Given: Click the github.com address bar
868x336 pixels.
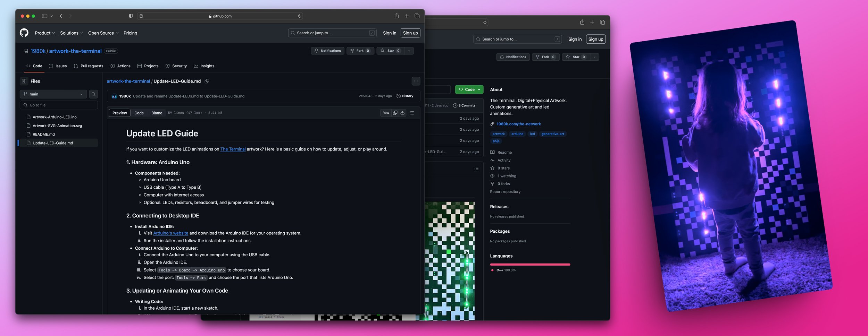Looking at the screenshot, I should [220, 16].
